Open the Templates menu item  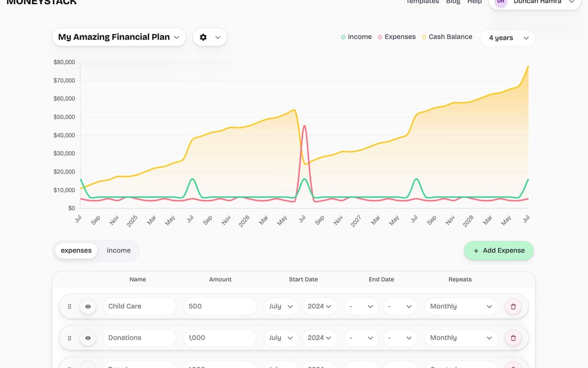pyautogui.click(x=422, y=2)
